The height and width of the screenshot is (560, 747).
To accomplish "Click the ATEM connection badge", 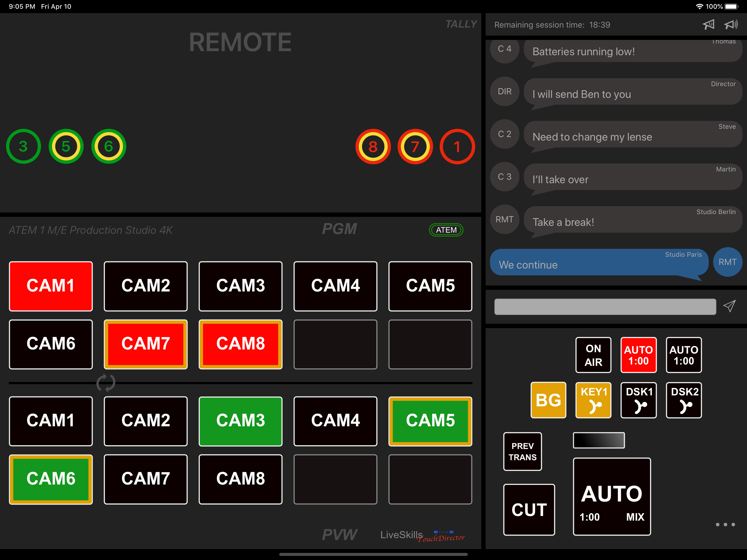I will pos(446,230).
